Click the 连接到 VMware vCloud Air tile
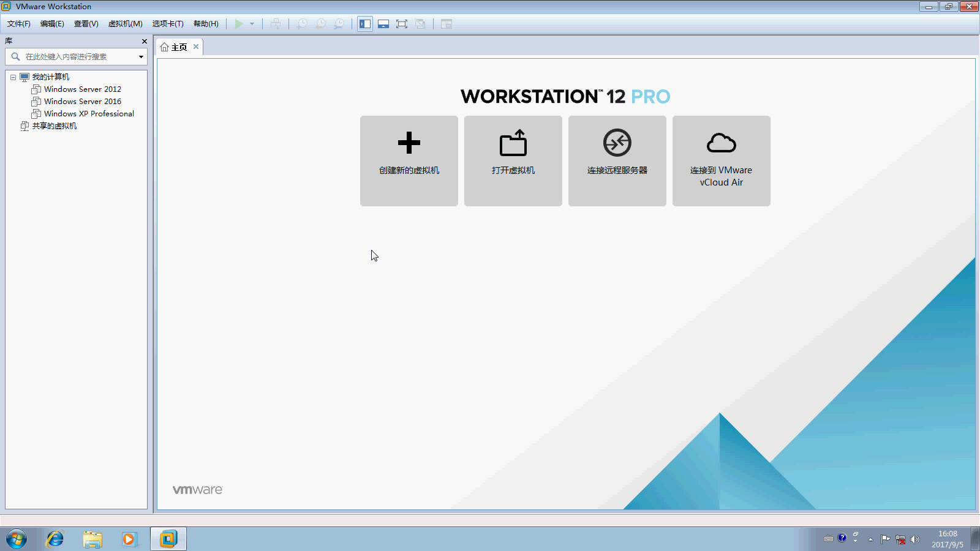Image resolution: width=980 pixels, height=551 pixels. (x=722, y=161)
